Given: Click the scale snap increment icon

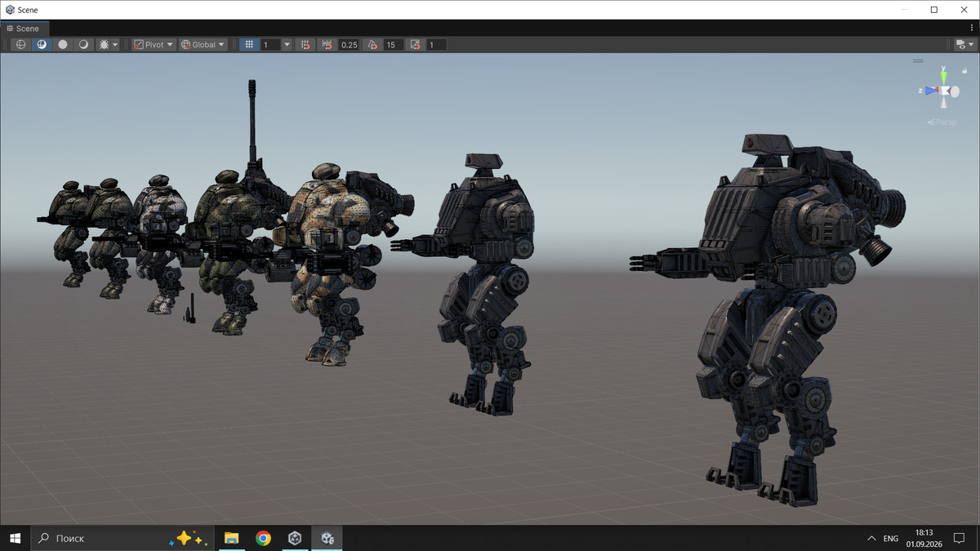Looking at the screenshot, I should (x=415, y=45).
